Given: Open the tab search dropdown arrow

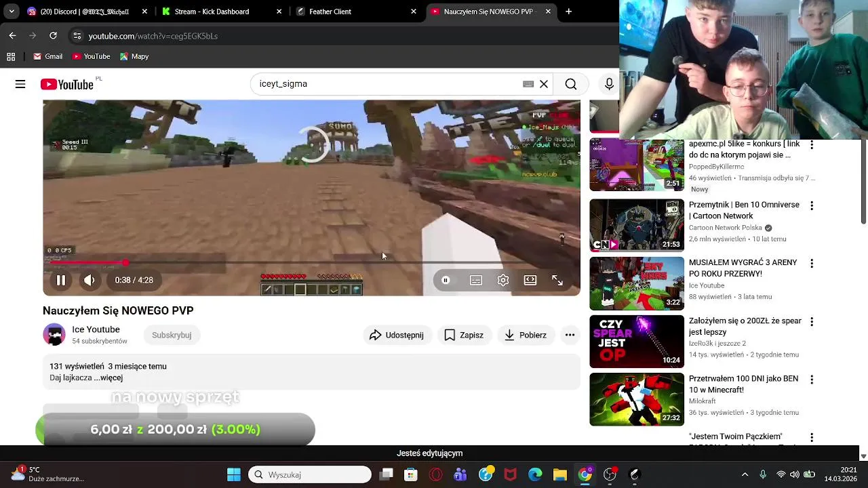Looking at the screenshot, I should [12, 12].
